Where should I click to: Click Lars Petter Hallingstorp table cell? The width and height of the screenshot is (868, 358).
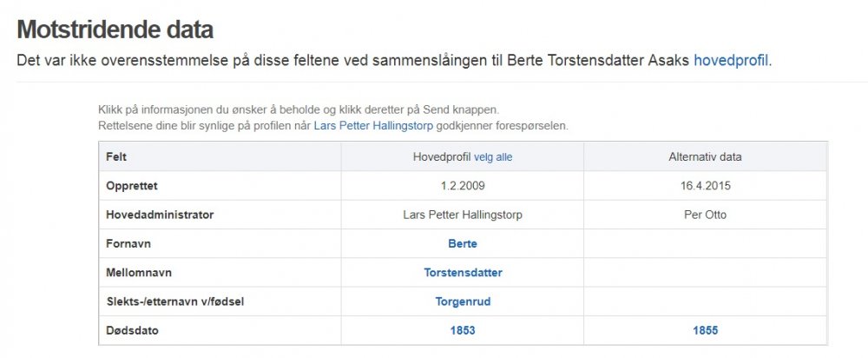tap(463, 215)
